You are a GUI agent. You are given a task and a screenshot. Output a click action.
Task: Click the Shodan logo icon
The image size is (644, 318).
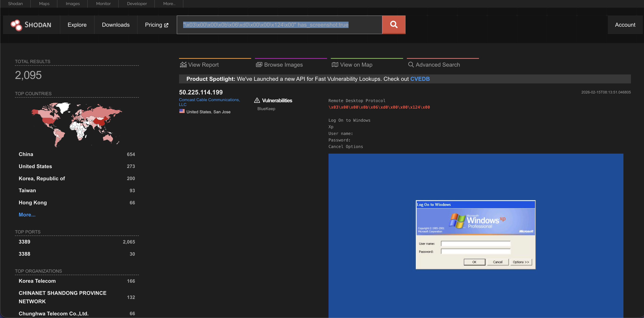[x=16, y=25]
